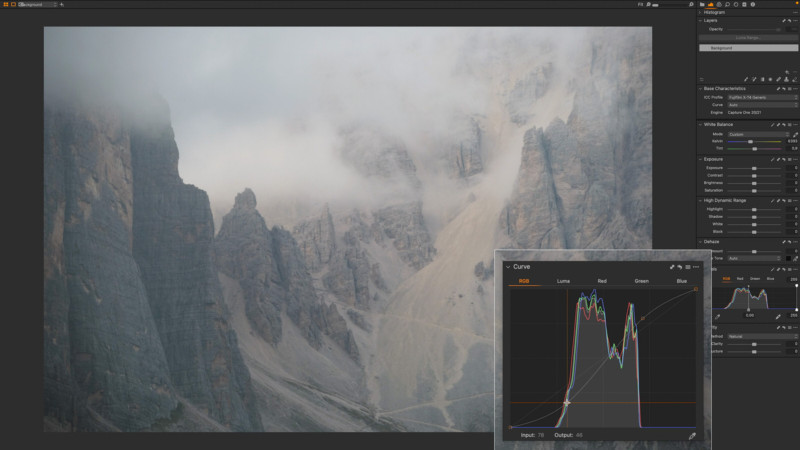Click single-view icon in top-left toolbar
800x450 pixels.
(x=13, y=4)
